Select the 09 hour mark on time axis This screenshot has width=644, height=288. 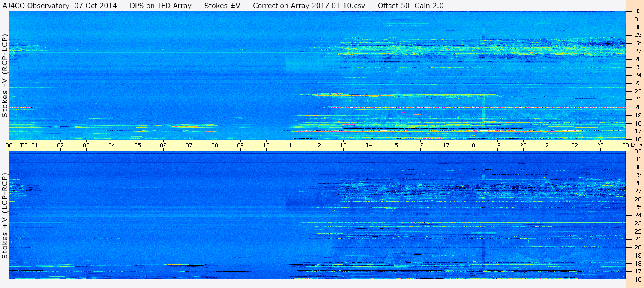(240, 145)
